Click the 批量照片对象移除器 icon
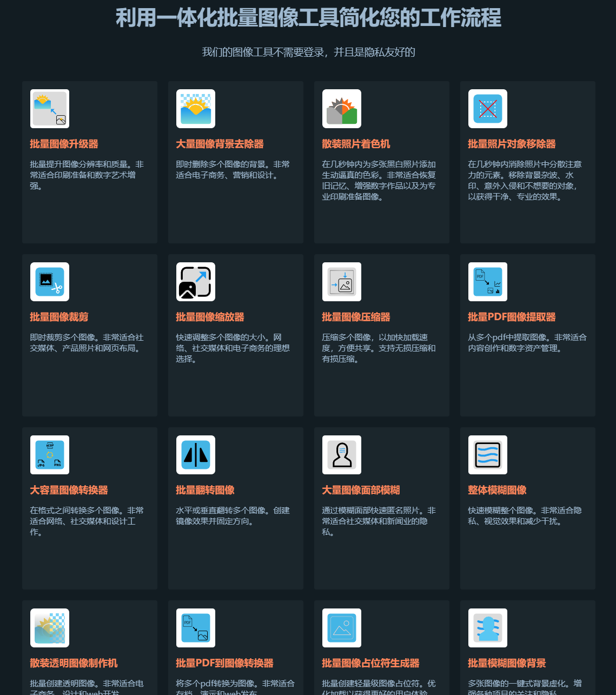Screen dimensions: 616x695 click(x=488, y=109)
